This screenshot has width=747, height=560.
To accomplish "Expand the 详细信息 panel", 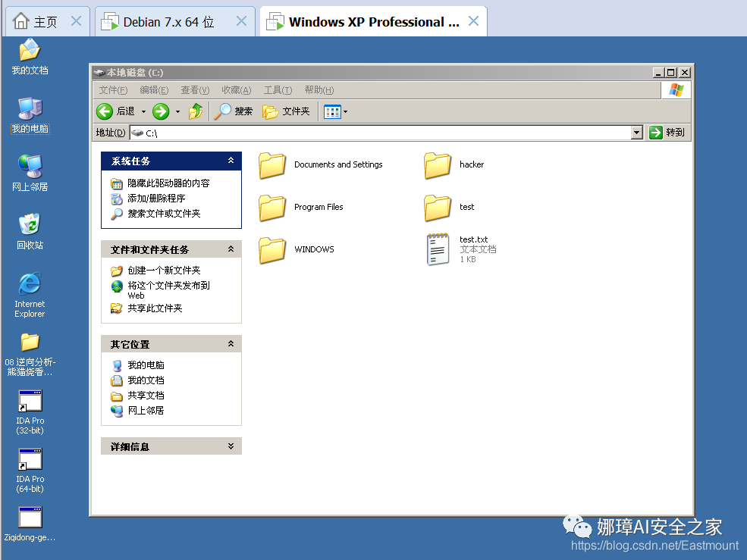I will (231, 446).
